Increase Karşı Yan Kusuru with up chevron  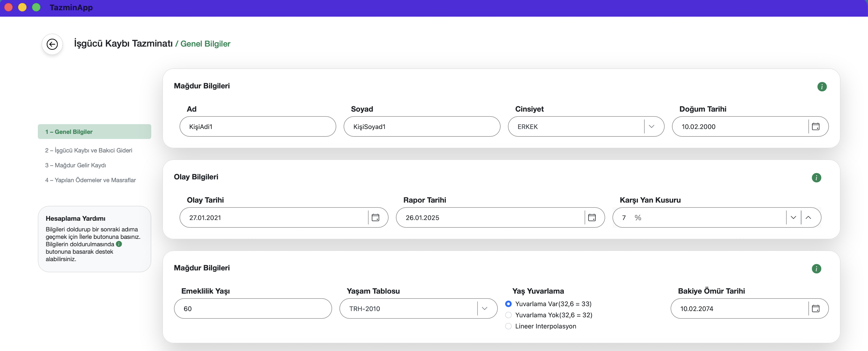[x=808, y=218]
